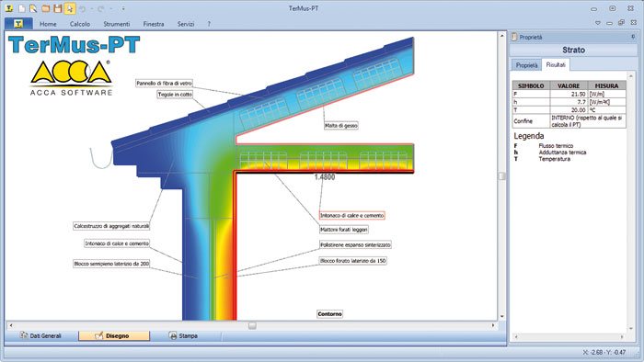This screenshot has height=362, width=644.
Task: Open the Stampa bottom tab
Action: pos(184,335)
